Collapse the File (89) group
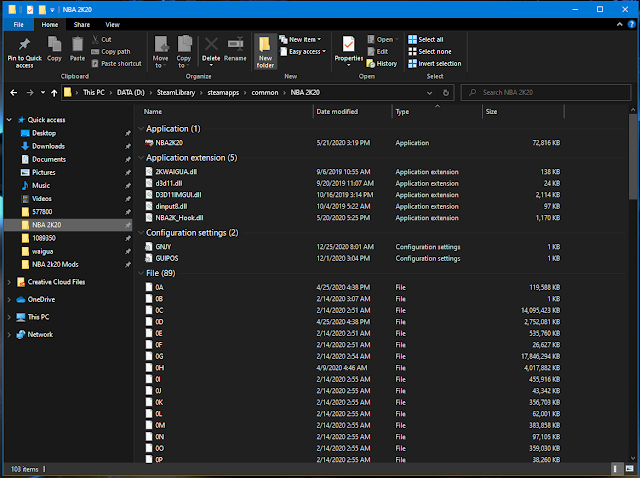Image resolution: width=640 pixels, height=478 pixels. pos(141,273)
